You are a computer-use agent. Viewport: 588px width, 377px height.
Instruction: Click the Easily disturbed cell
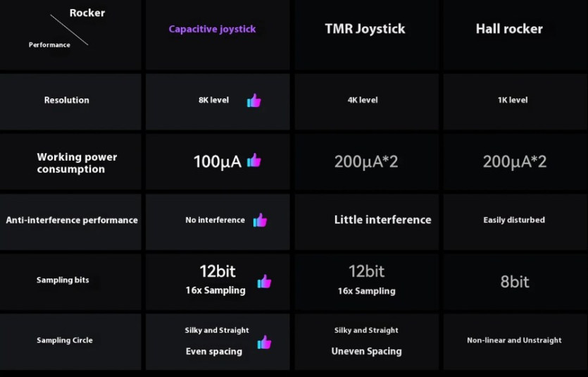(x=514, y=220)
